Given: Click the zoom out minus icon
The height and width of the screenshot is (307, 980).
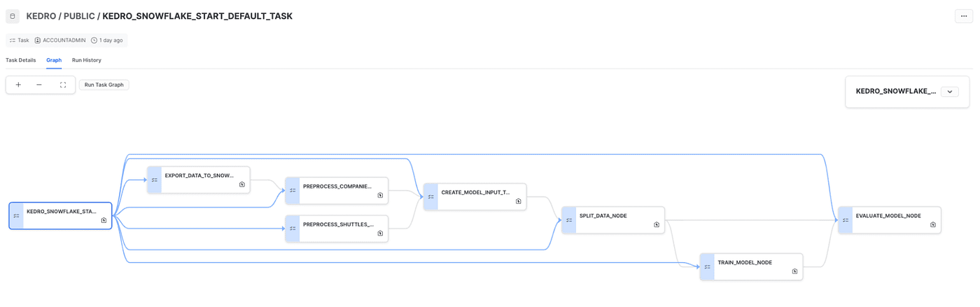Looking at the screenshot, I should [x=39, y=85].
